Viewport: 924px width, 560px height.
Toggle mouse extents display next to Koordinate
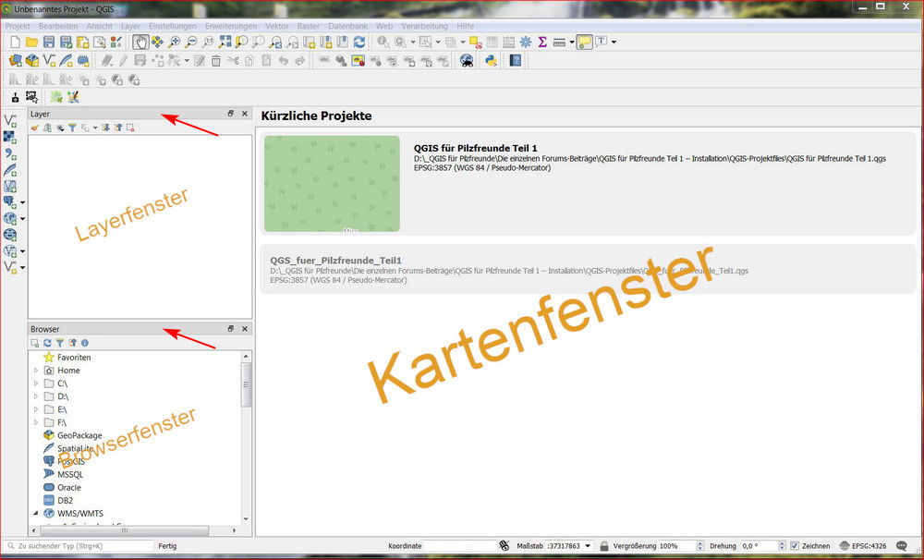coord(505,546)
